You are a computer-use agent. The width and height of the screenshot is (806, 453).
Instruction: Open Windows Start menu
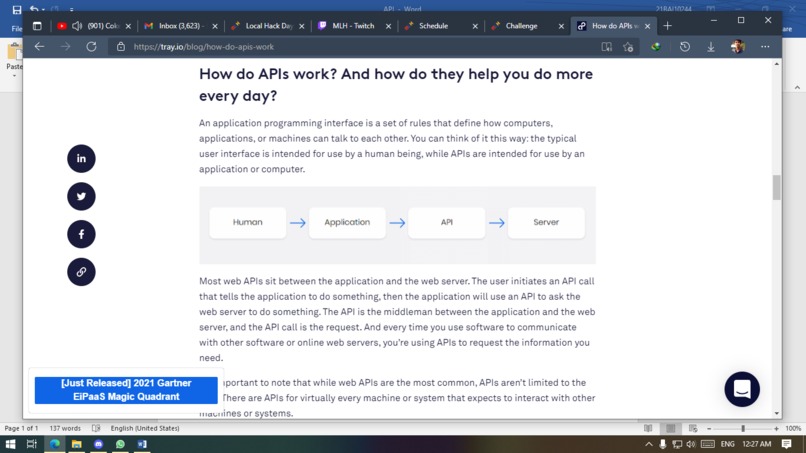pyautogui.click(x=10, y=444)
